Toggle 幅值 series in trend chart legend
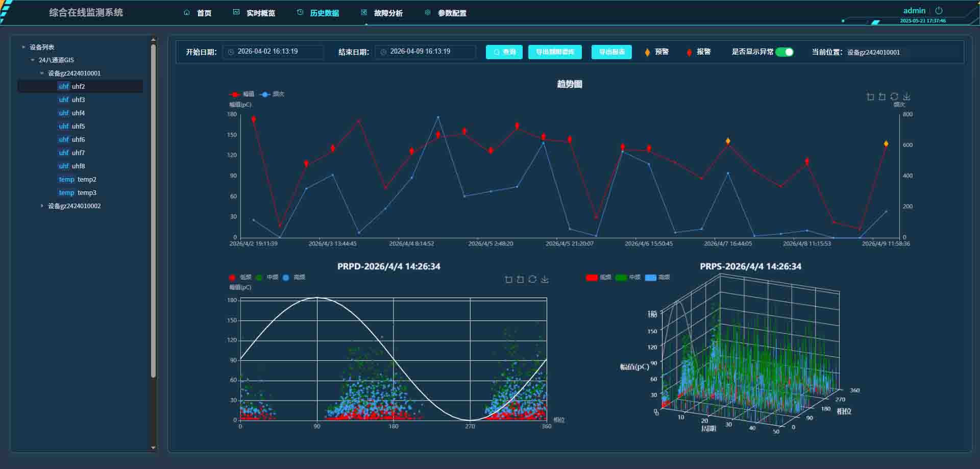 tap(242, 94)
